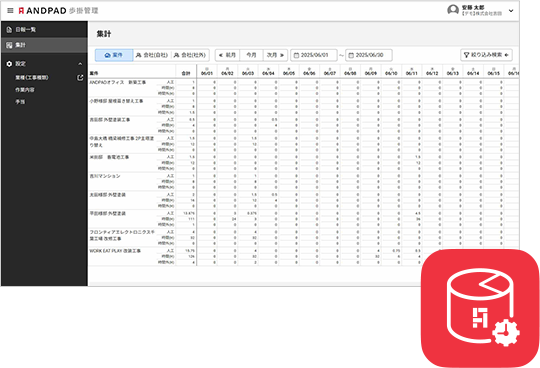This screenshot has width=540, height=368.
Task: Click the red database app icon
Action: 480,308
